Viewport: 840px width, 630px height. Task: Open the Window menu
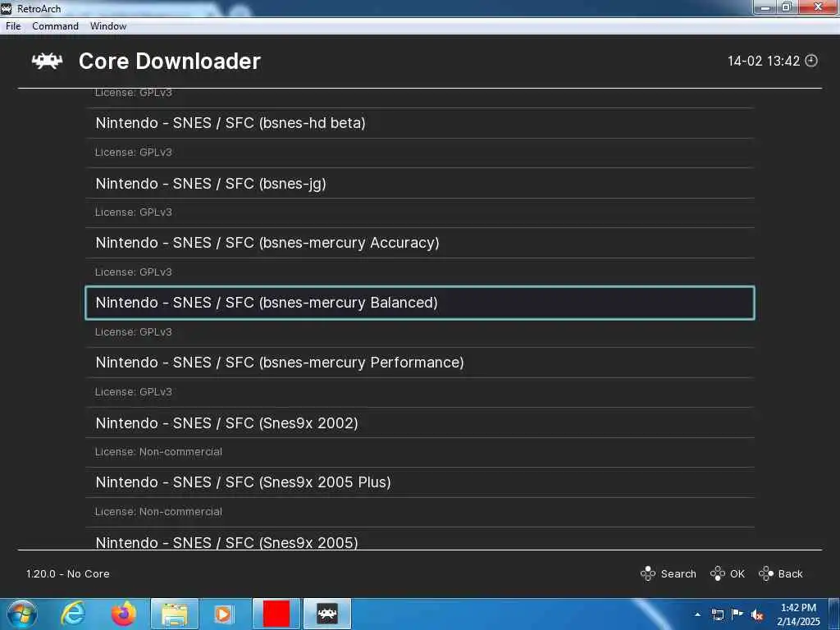click(108, 26)
